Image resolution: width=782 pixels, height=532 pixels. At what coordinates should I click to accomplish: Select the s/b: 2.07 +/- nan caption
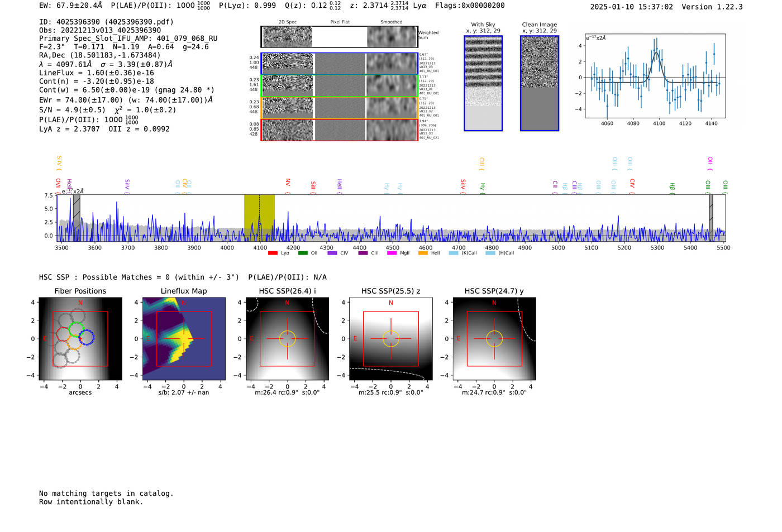(x=184, y=392)
